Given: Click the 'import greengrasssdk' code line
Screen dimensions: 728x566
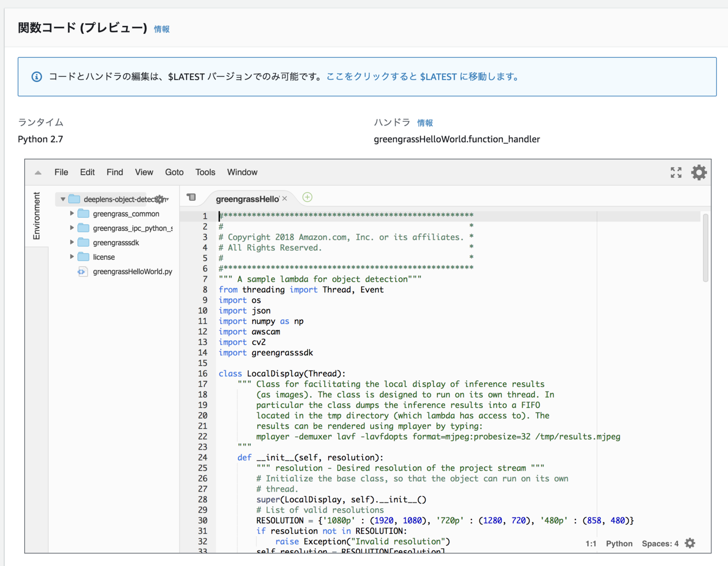Looking at the screenshot, I should (x=266, y=353).
